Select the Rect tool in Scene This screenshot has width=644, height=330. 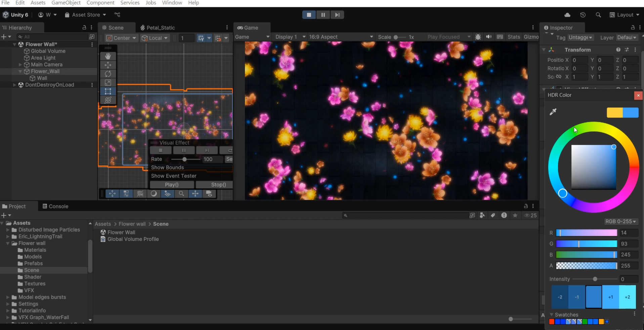(108, 91)
